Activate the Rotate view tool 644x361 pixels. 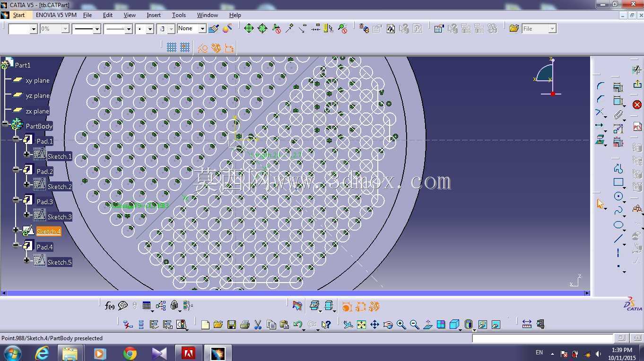[x=388, y=325]
